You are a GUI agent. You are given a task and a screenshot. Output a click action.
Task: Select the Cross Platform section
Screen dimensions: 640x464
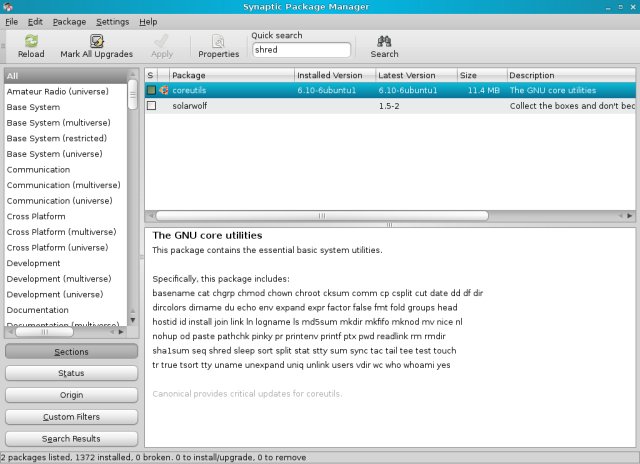point(66,216)
